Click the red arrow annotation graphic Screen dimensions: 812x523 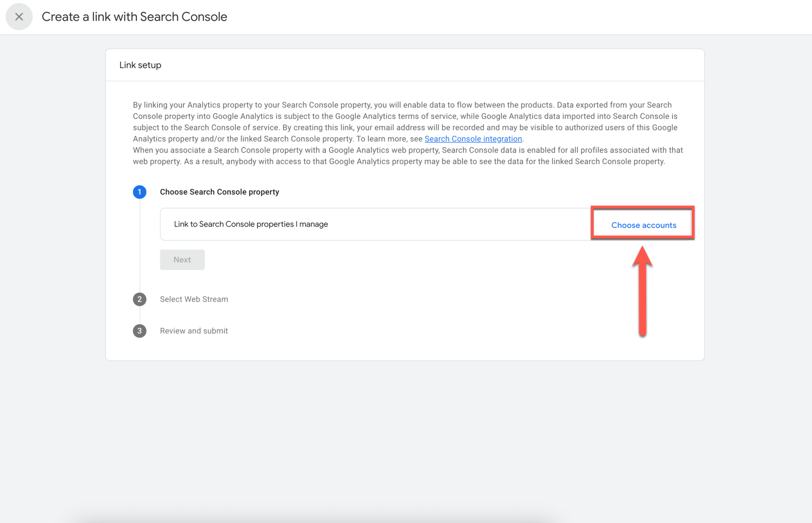point(643,290)
